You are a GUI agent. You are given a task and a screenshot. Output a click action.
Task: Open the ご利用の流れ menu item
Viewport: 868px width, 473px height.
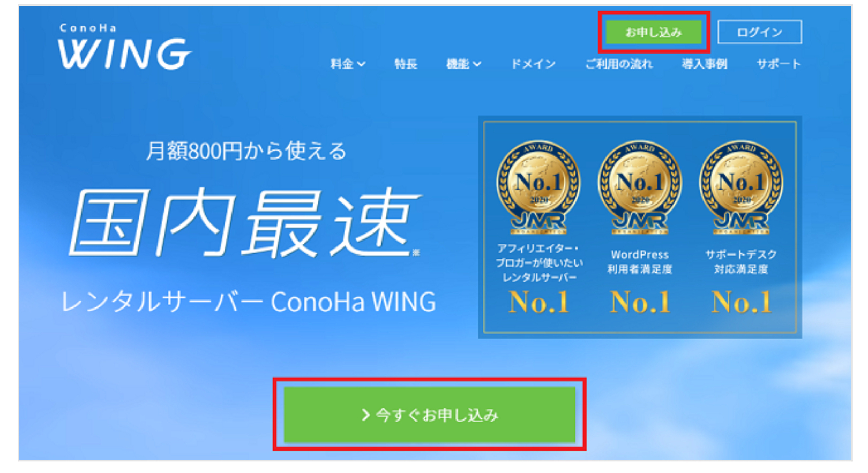pos(619,64)
